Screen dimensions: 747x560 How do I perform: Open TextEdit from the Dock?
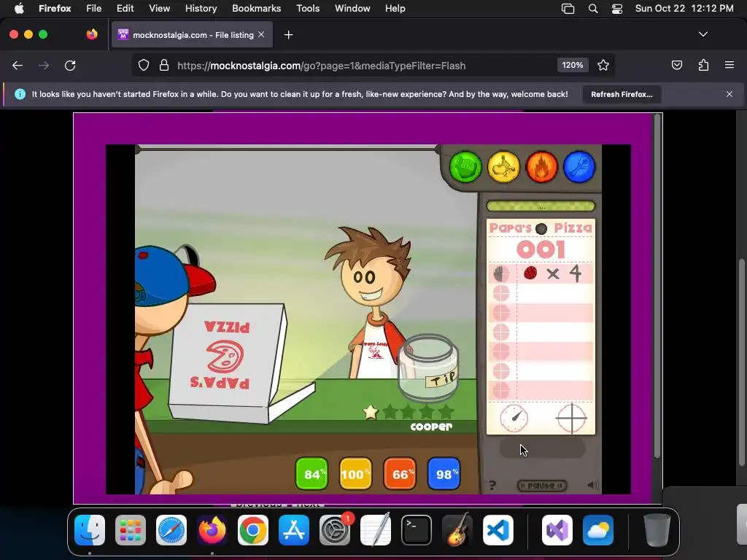376,530
